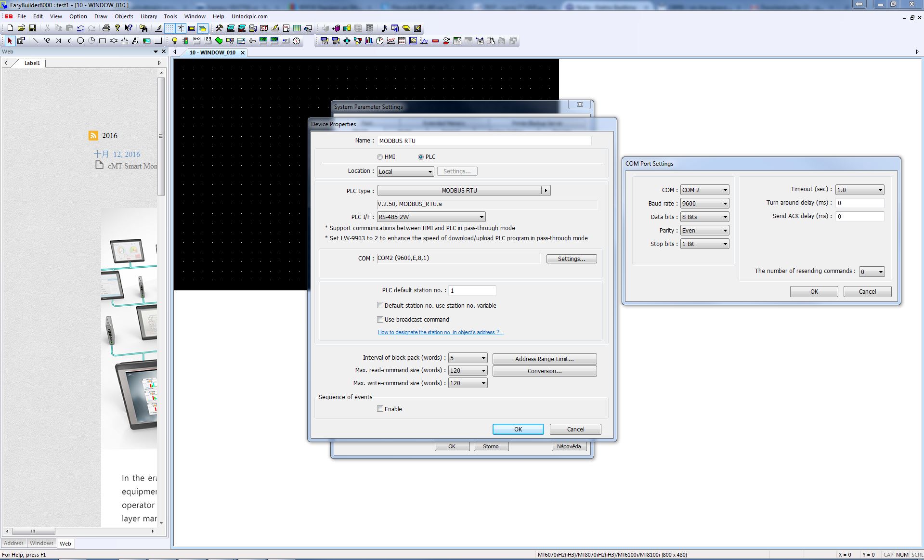Open the Library menu

[148, 16]
